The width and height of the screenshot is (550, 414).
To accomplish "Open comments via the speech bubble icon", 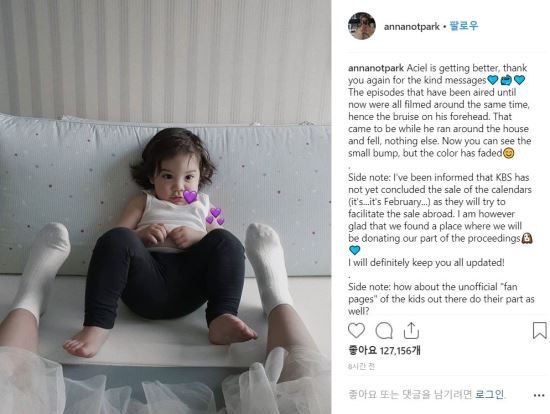I will point(384,330).
